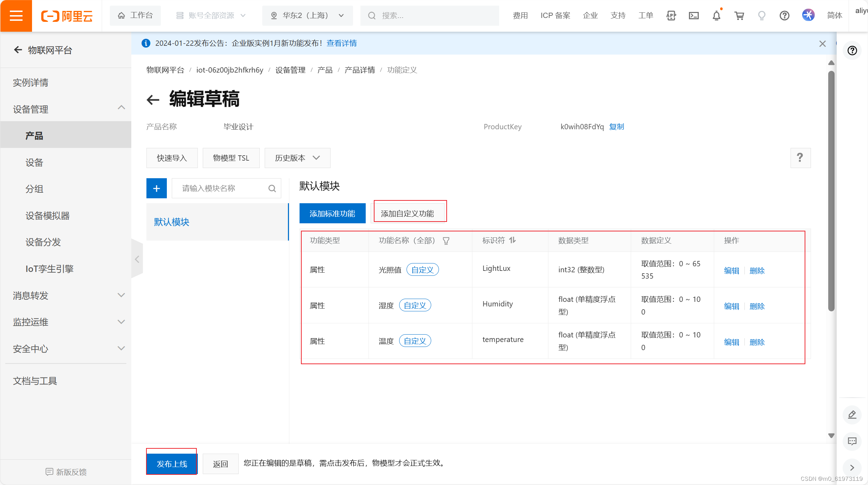
Task: Click the back arrow beside 编辑草稿
Action: (x=153, y=100)
